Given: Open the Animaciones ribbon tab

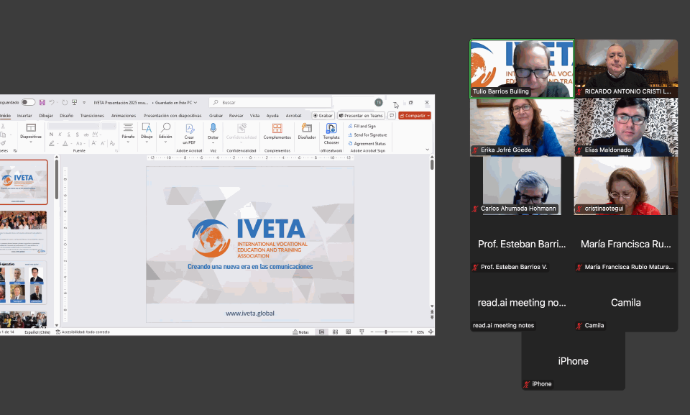Looking at the screenshot, I should tap(123, 115).
